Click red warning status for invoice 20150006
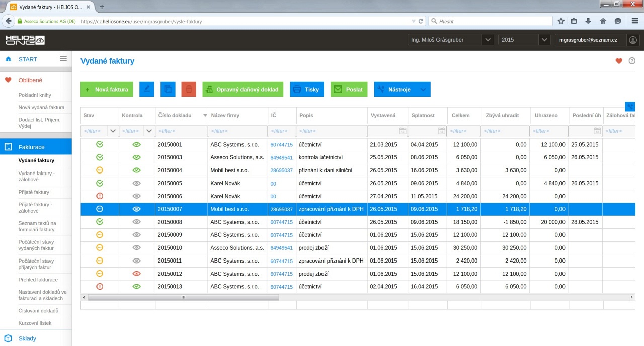The height and width of the screenshot is (346, 644). (100, 196)
